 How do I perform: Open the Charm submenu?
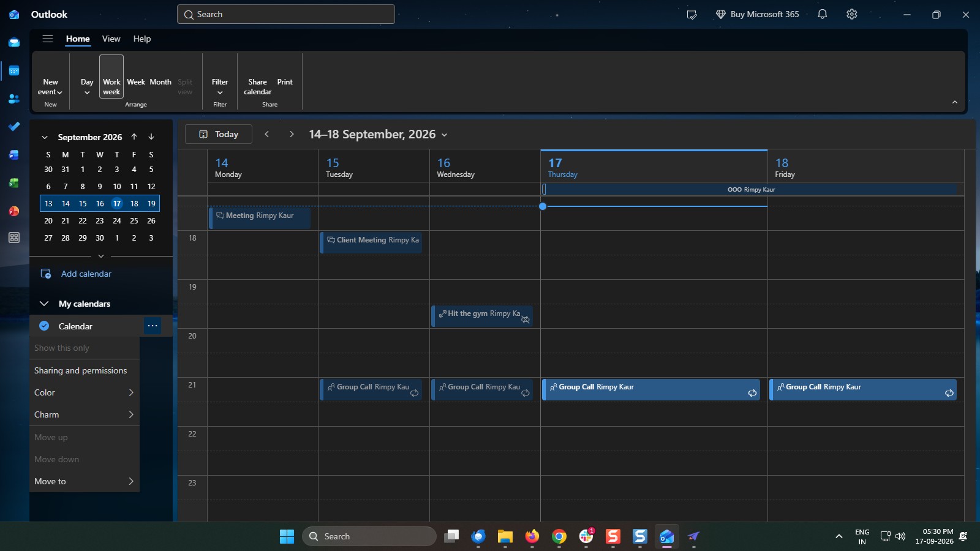tap(85, 414)
